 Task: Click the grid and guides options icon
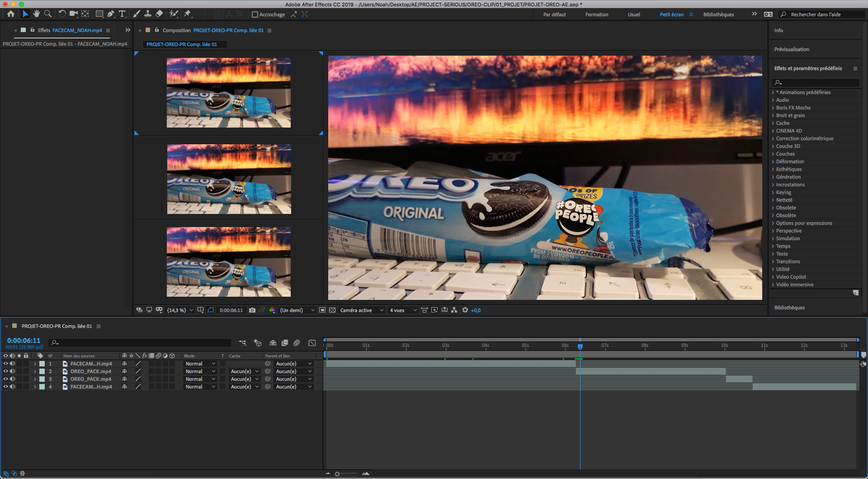point(200,310)
